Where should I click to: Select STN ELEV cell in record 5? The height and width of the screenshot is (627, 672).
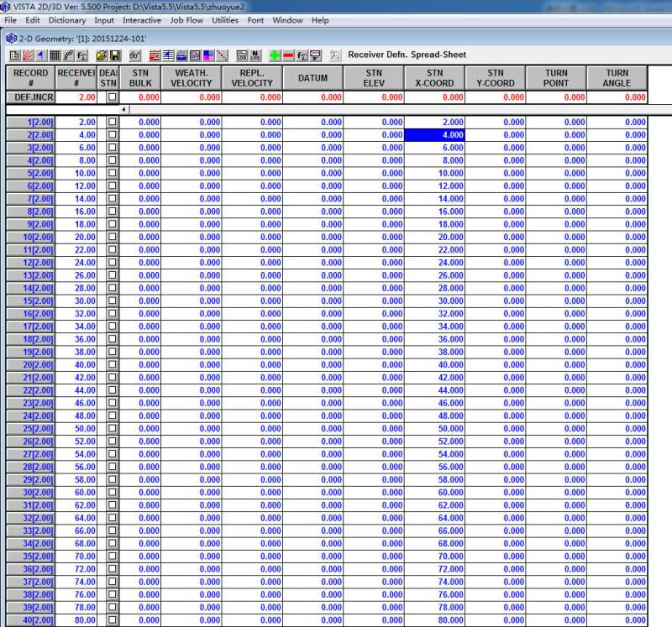[x=374, y=174]
